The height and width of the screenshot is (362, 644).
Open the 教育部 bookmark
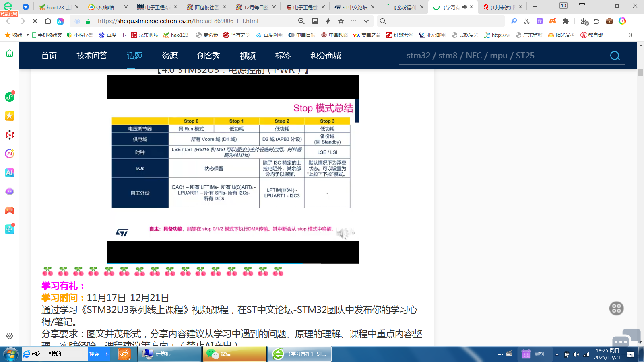(x=592, y=35)
